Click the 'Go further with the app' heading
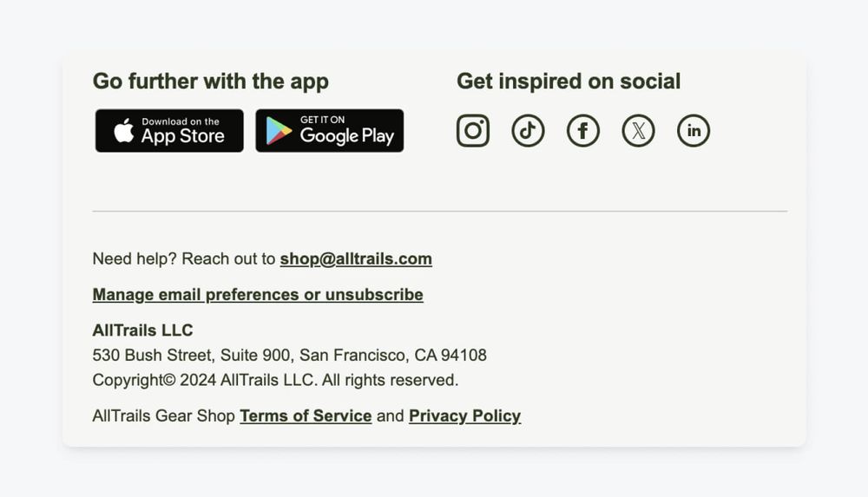Viewport: 868px width, 497px height. (210, 82)
